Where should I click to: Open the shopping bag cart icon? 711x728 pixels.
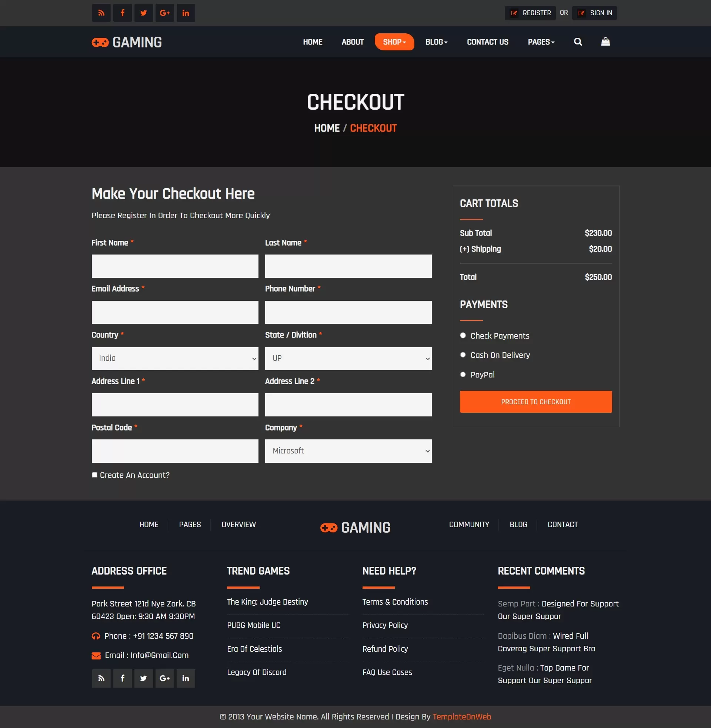(x=605, y=41)
